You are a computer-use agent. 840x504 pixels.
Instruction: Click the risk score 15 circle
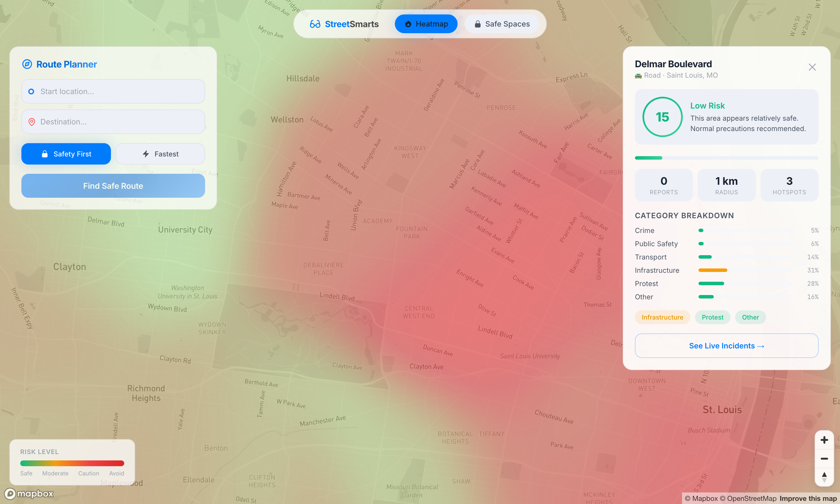pyautogui.click(x=662, y=117)
